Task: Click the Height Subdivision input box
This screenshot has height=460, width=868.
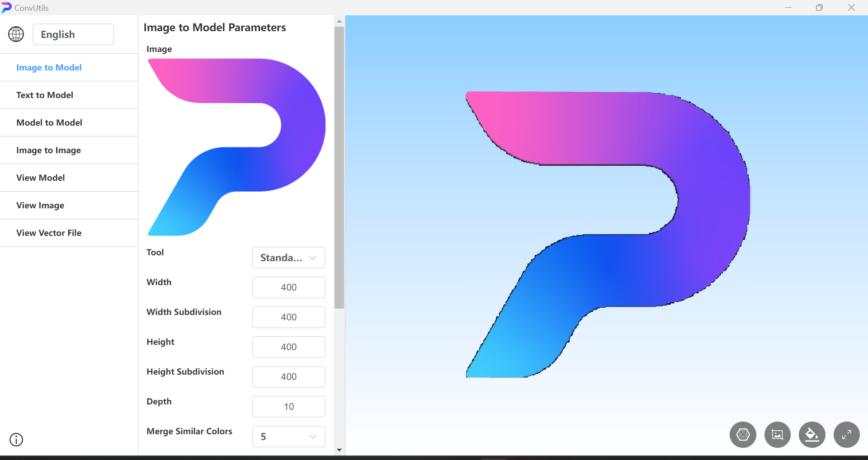Action: click(288, 377)
